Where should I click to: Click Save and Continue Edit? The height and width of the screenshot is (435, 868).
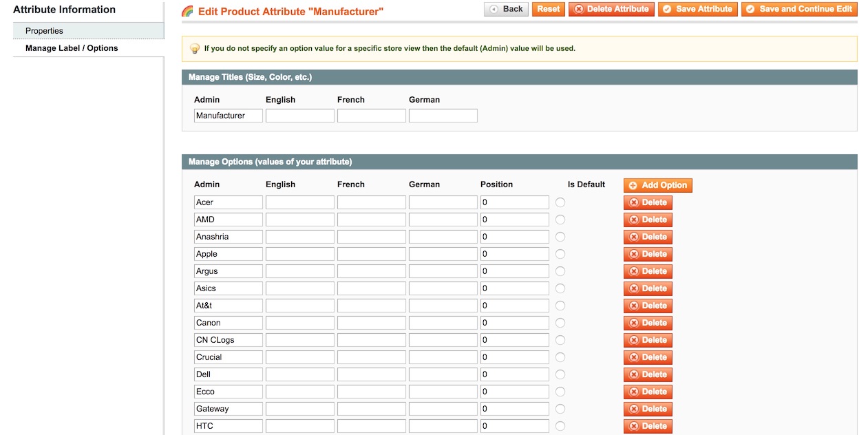(799, 9)
